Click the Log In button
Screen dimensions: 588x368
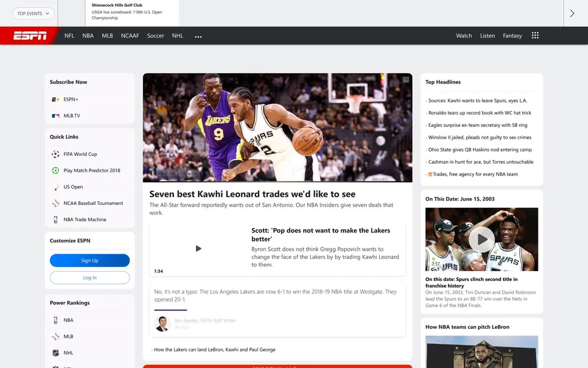[89, 277]
